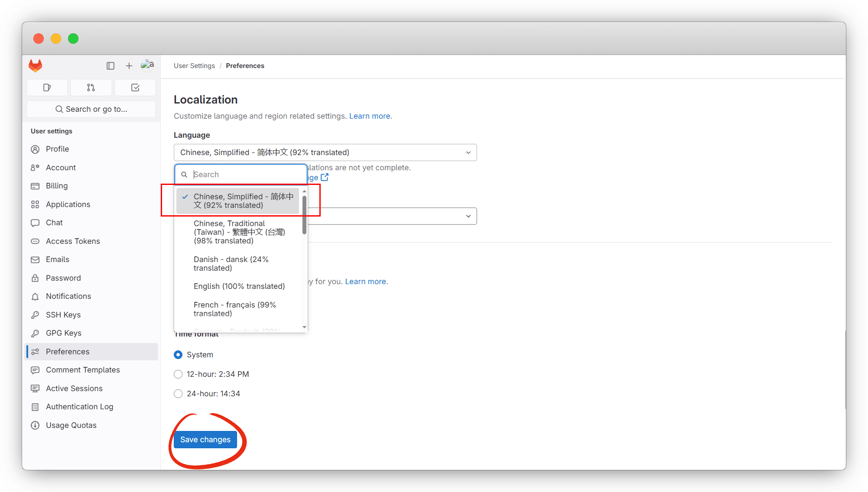Click language list scrollbar down arrow
This screenshot has width=868, height=492.
pos(304,327)
